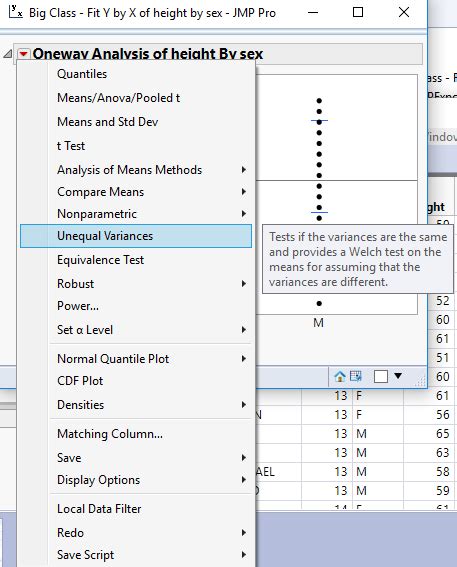Collapse the Oneway Analysis outline with gray triangle
Image resolution: width=457 pixels, height=567 pixels.
8,54
